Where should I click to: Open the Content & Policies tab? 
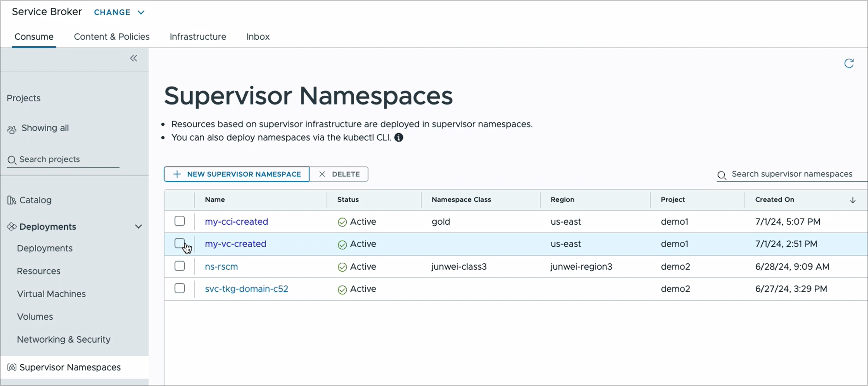111,37
